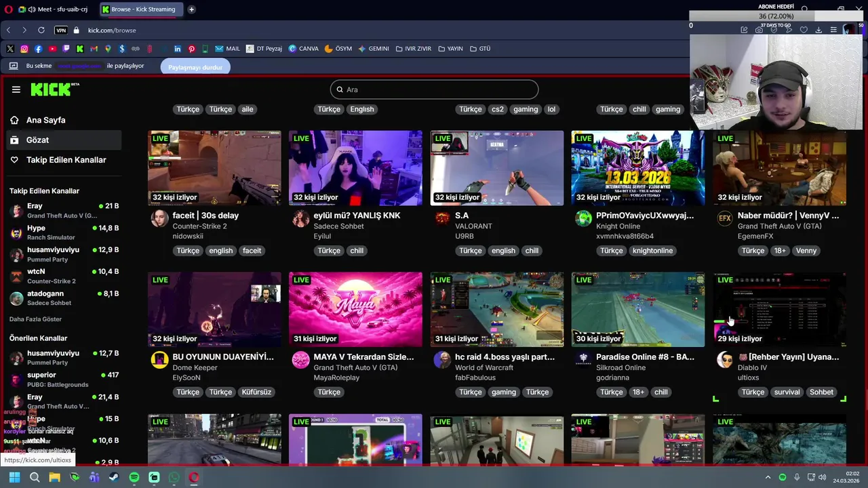
Task: Open the Gmail bookmark icon
Action: click(x=94, y=49)
